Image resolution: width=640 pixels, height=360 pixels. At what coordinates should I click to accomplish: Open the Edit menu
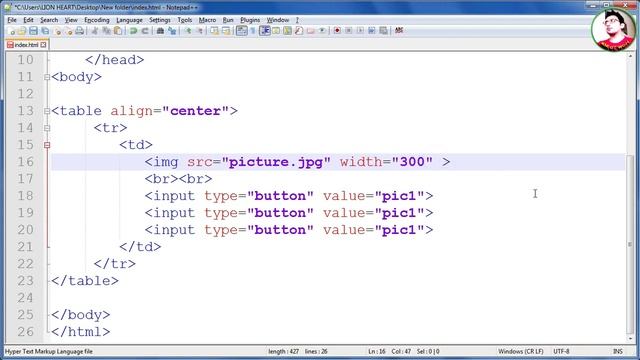click(x=28, y=20)
